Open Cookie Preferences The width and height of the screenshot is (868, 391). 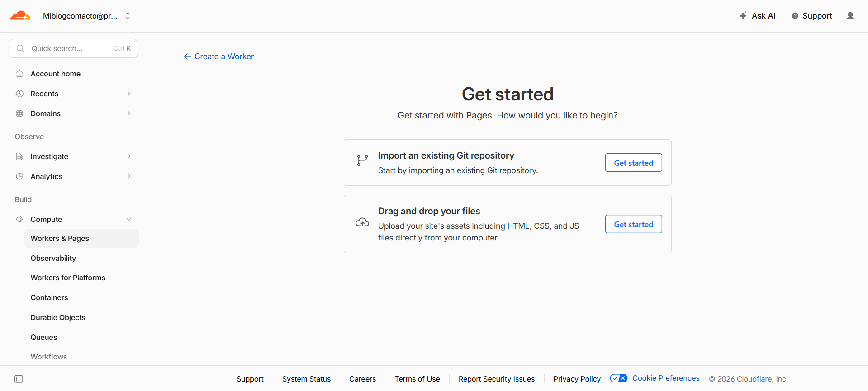(666, 378)
